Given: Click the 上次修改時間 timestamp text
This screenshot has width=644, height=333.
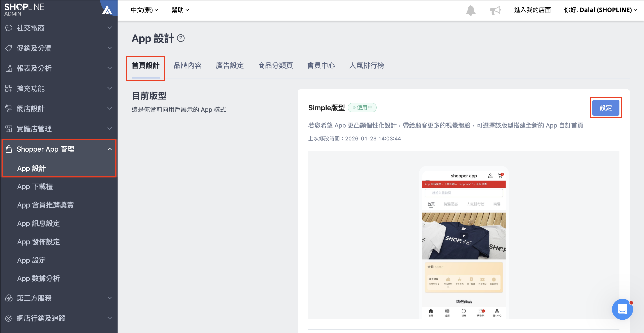Looking at the screenshot, I should pyautogui.click(x=354, y=138).
